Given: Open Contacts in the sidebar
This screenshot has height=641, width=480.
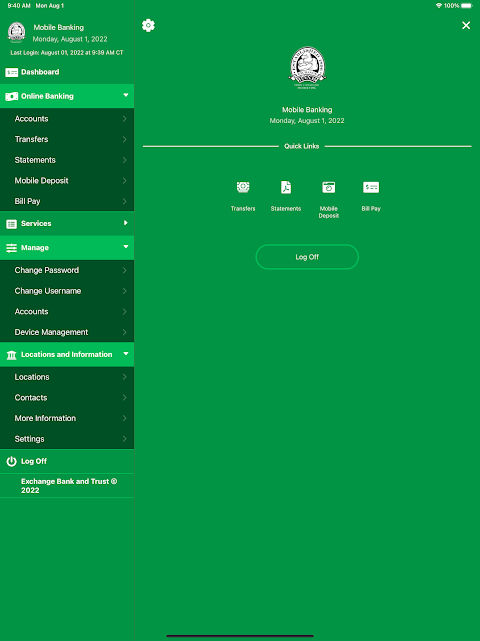Looking at the screenshot, I should [x=67, y=398].
